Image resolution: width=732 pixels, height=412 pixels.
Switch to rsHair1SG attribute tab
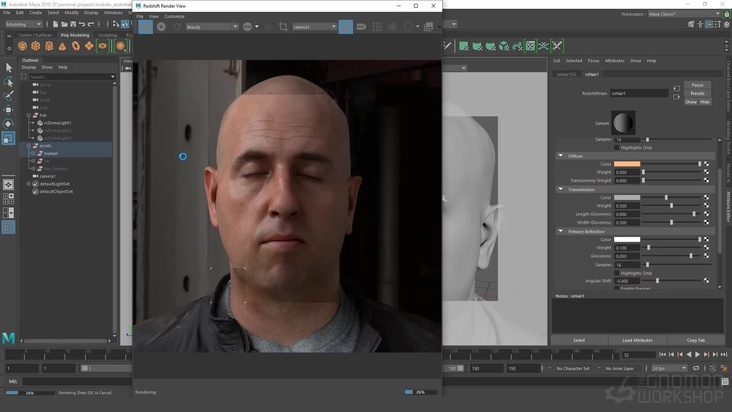[566, 74]
